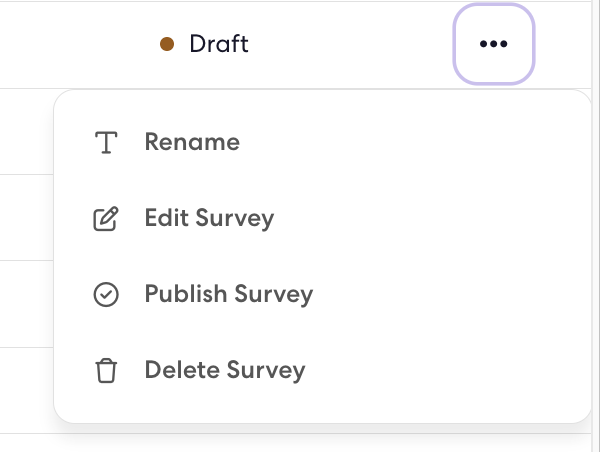Click the word Rename
The width and height of the screenshot is (600, 452).
[192, 142]
